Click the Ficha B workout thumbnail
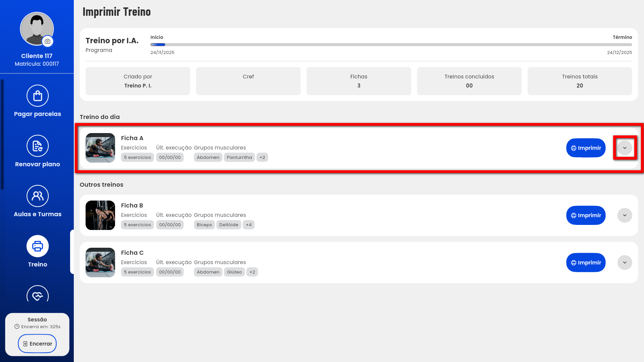 [100, 215]
